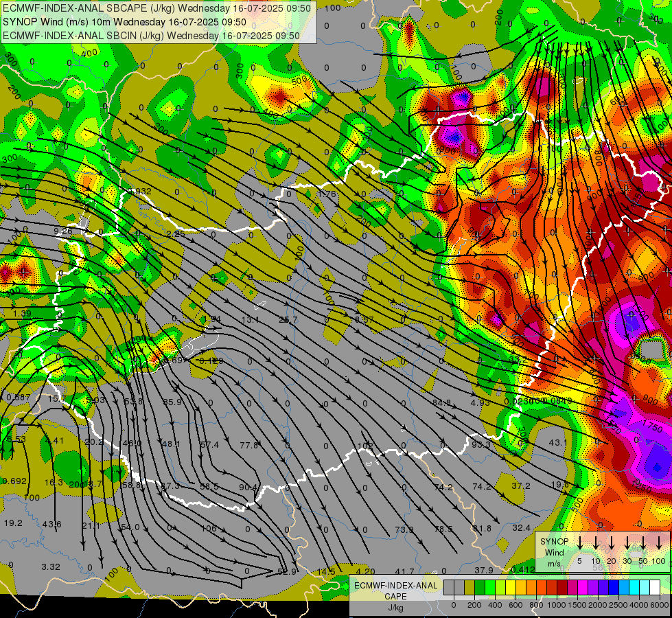Click the 37.2 value on the map
The image size is (672, 618).
point(521,485)
